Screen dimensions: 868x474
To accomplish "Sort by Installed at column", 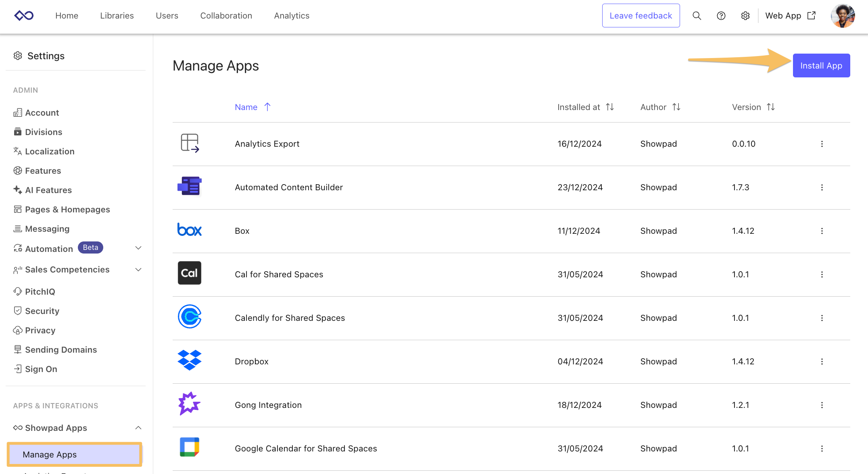I will [x=585, y=107].
